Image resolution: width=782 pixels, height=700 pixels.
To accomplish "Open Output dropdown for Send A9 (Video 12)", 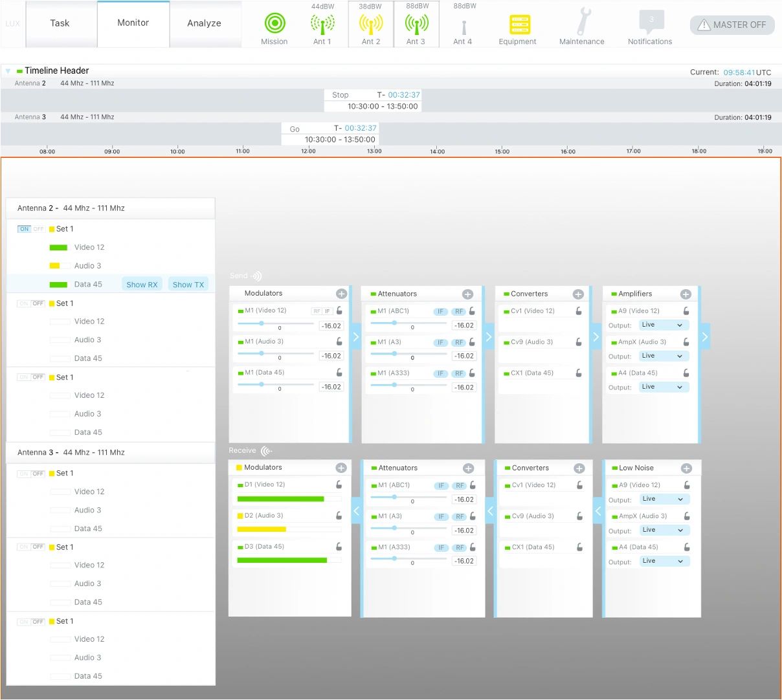I will [x=664, y=325].
